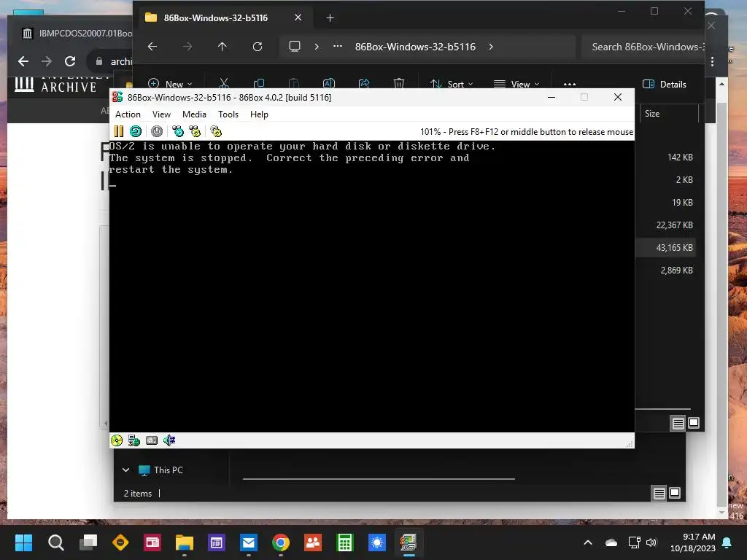
Task: Collapse This PC in rear Explorer tree
Action: coord(125,470)
